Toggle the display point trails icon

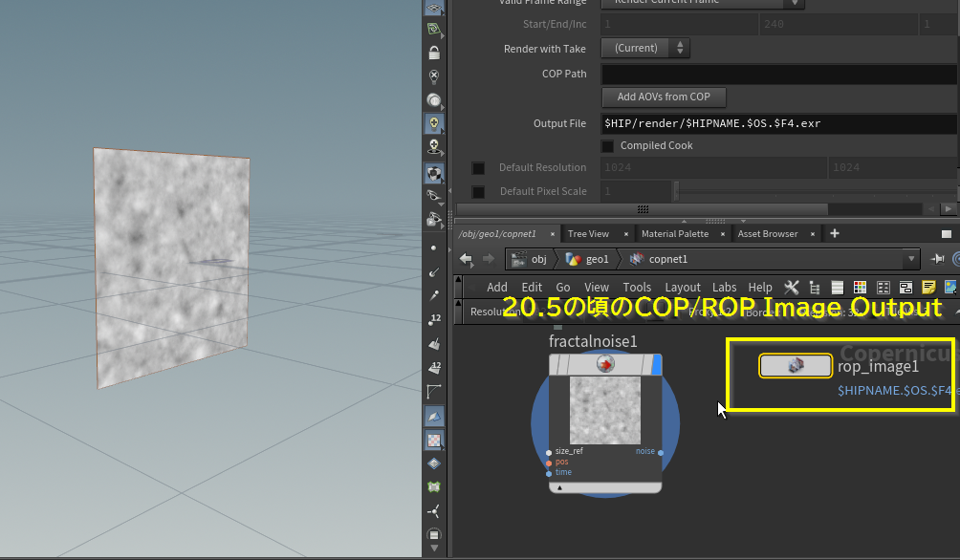[x=434, y=295]
